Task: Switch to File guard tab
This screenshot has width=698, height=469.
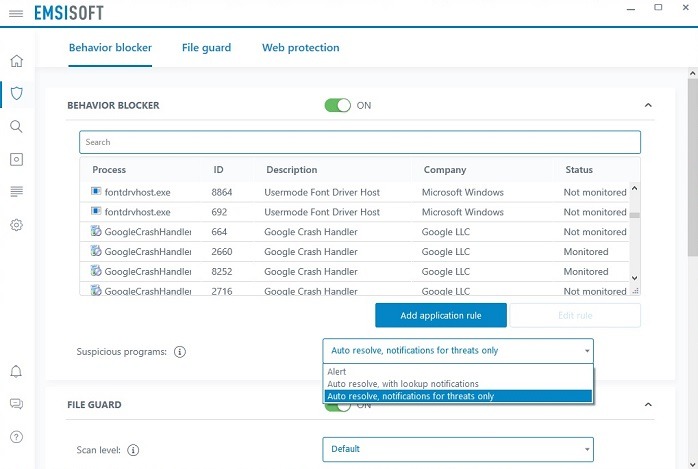Action: tap(207, 48)
